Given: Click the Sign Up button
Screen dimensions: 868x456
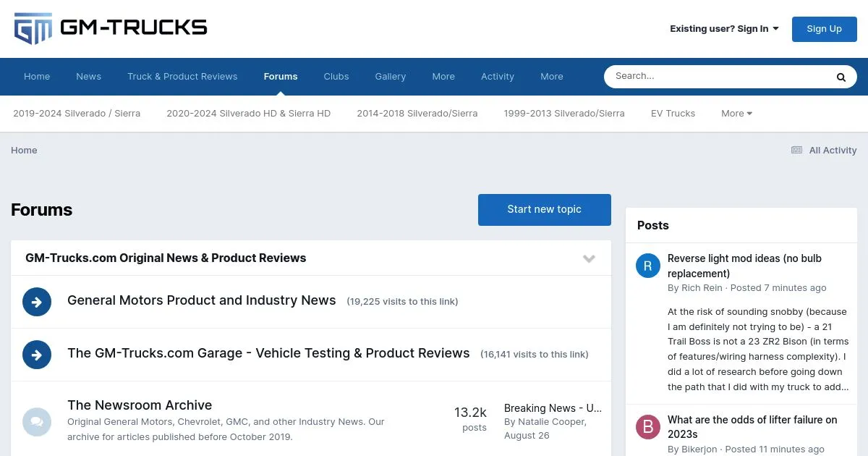Looking at the screenshot, I should point(824,29).
